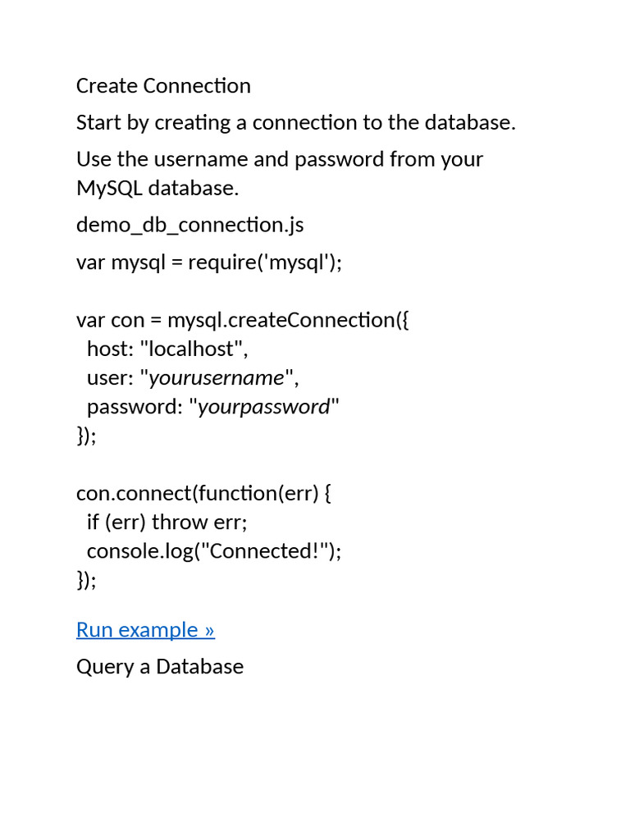Viewport: 630px width, 840px height.
Task: Click the line "Use the username and password"
Action: click(279, 159)
